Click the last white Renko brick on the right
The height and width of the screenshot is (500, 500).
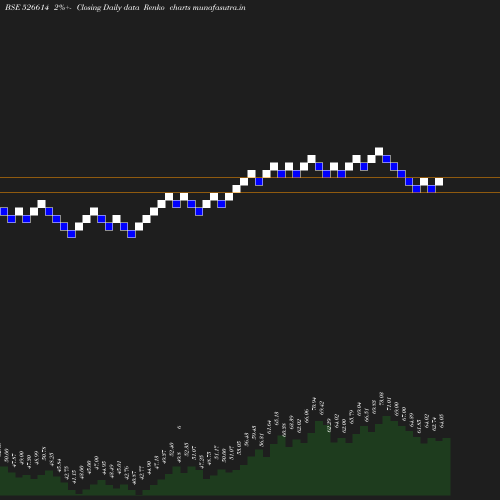click(x=439, y=182)
